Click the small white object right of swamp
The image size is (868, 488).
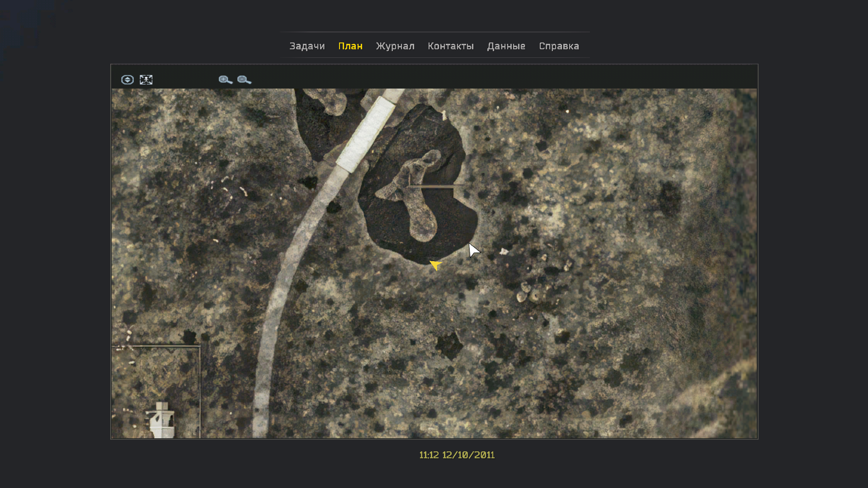tap(504, 251)
